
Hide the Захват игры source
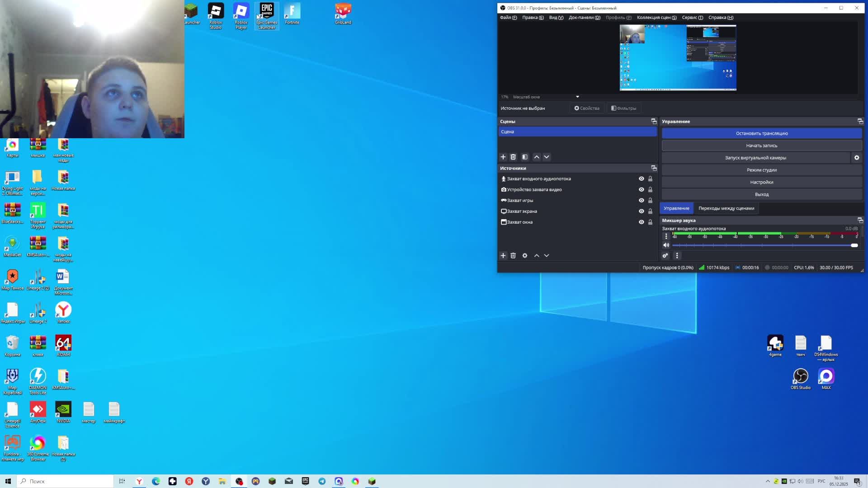coord(641,201)
